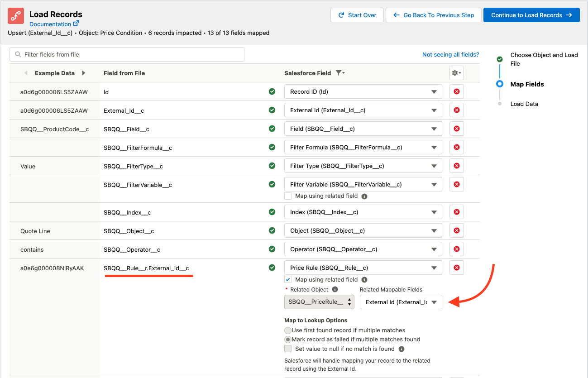
Task: Click the Field from File column header
Action: [124, 73]
